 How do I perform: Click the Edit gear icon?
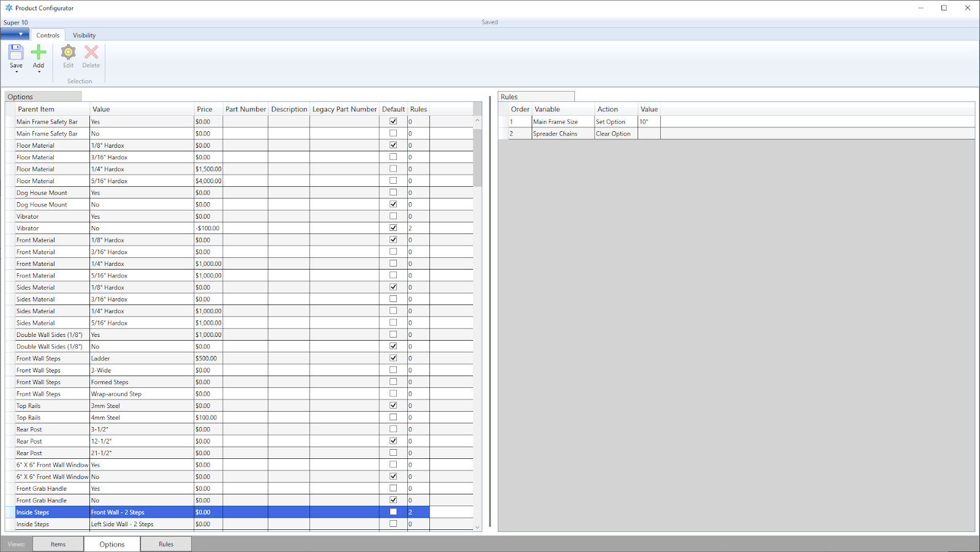[68, 53]
